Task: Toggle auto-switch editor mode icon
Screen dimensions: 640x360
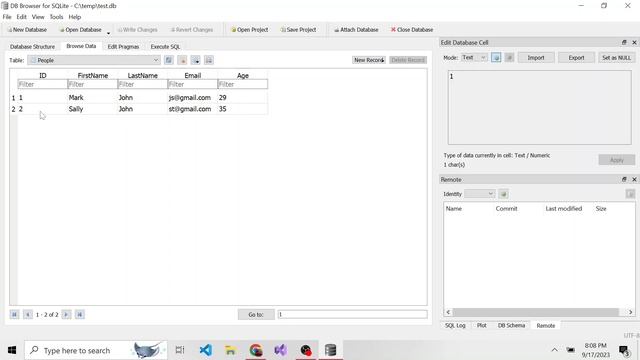Action: pyautogui.click(x=496, y=58)
